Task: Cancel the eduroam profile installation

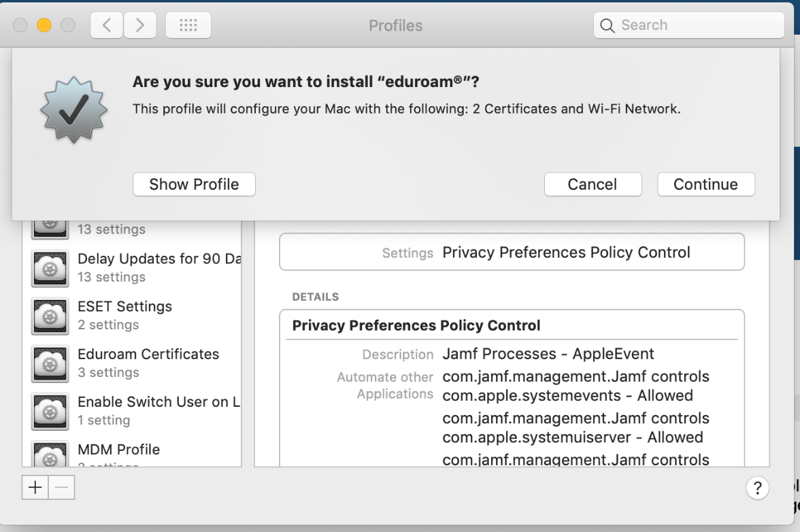Action: pyautogui.click(x=593, y=184)
